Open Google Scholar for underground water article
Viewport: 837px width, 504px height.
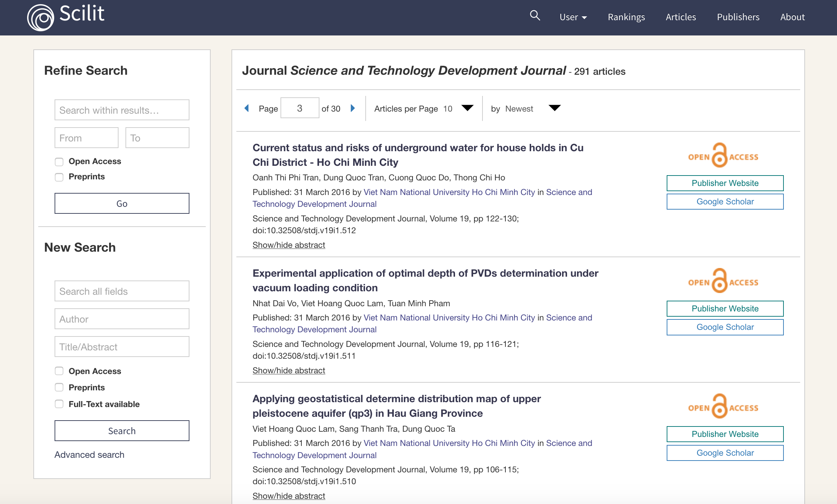(x=725, y=202)
